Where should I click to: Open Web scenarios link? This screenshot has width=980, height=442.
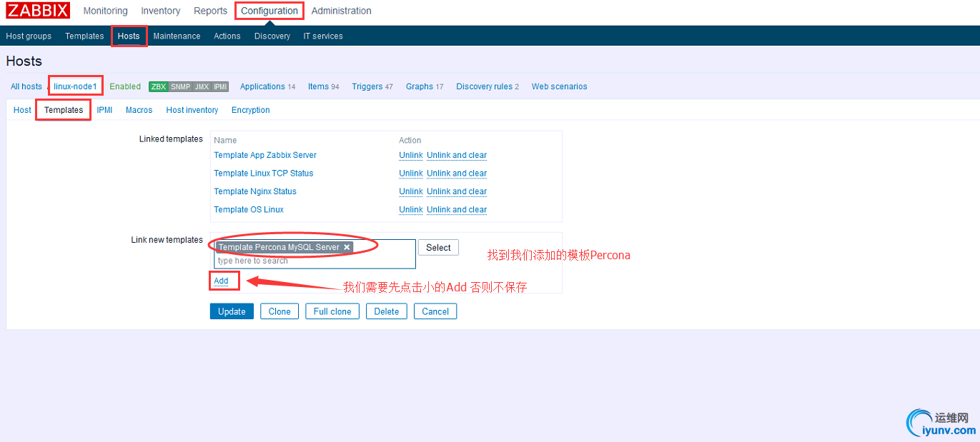pos(560,86)
